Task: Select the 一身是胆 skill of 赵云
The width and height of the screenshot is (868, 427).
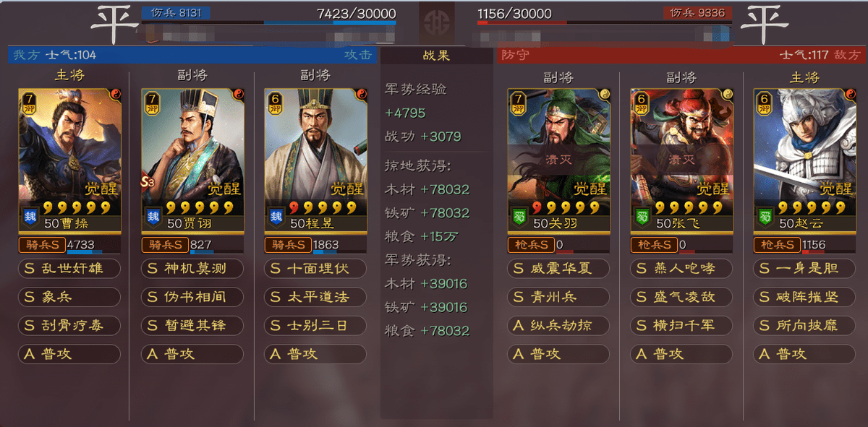Action: [x=804, y=269]
